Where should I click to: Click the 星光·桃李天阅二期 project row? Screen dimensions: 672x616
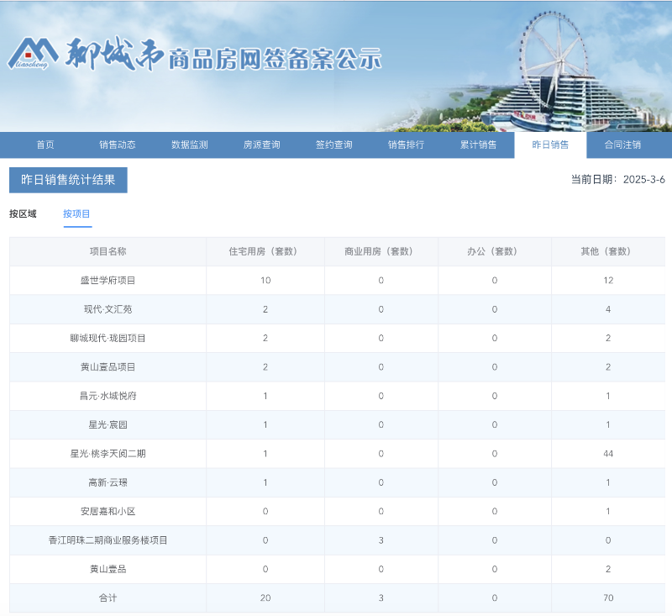[x=108, y=453]
